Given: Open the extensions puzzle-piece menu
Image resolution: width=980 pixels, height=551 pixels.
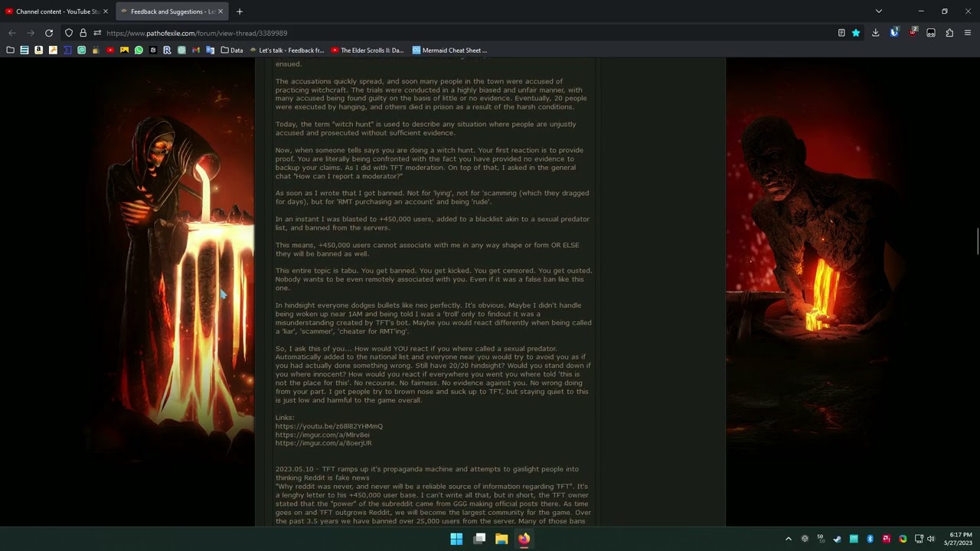Looking at the screenshot, I should click(949, 33).
